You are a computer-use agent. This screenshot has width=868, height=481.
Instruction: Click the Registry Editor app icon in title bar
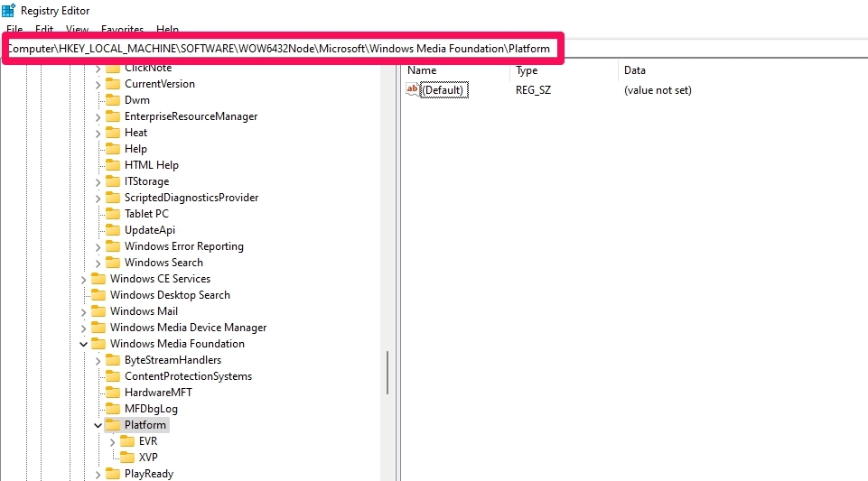point(8,11)
